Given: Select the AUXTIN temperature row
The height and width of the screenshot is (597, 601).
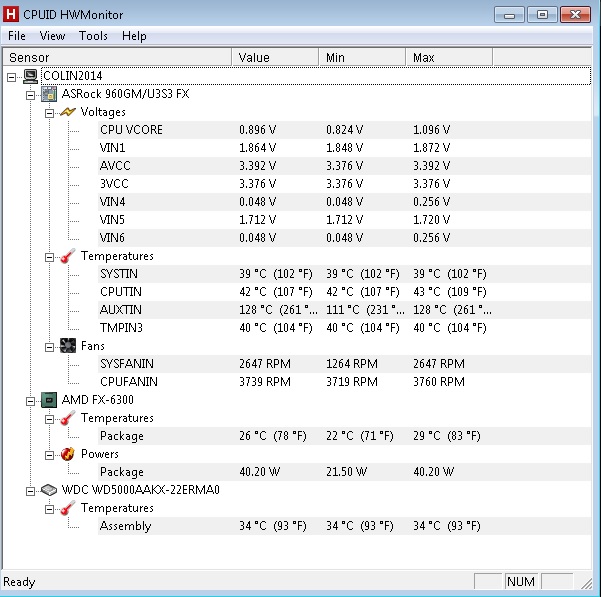Looking at the screenshot, I should (x=344, y=310).
